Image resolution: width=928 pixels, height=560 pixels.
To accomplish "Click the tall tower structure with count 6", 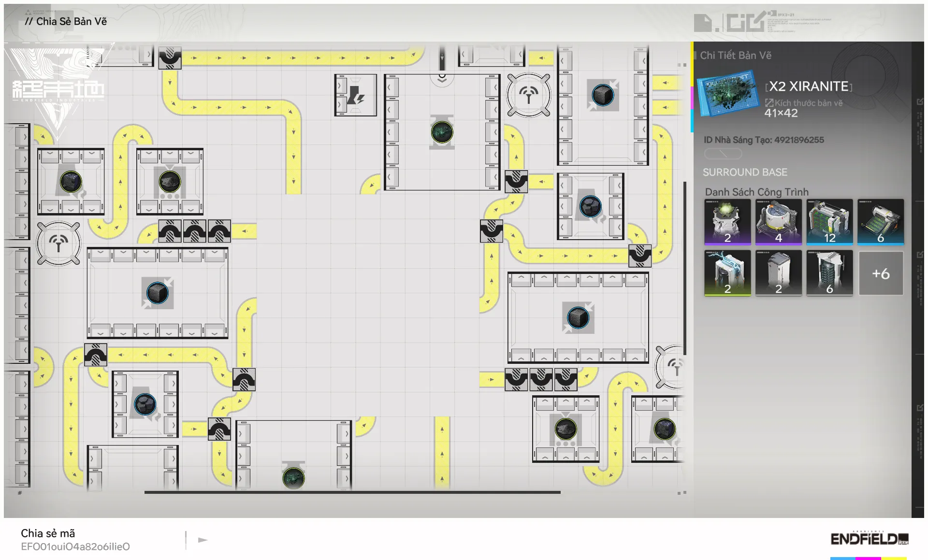I will [829, 273].
